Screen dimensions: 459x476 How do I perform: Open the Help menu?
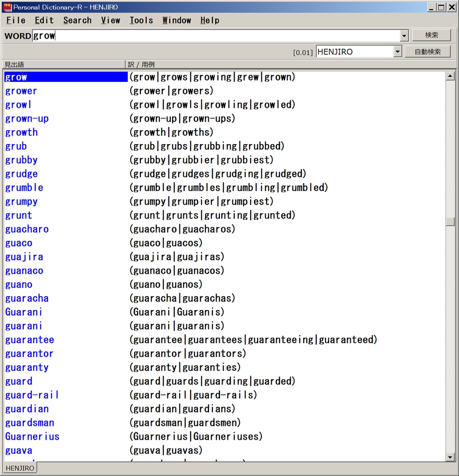point(210,20)
